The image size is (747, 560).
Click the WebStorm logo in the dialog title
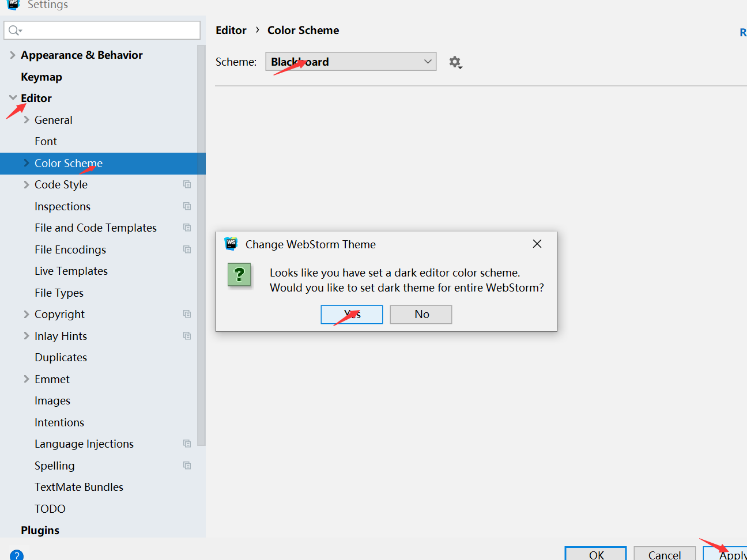[x=231, y=244]
